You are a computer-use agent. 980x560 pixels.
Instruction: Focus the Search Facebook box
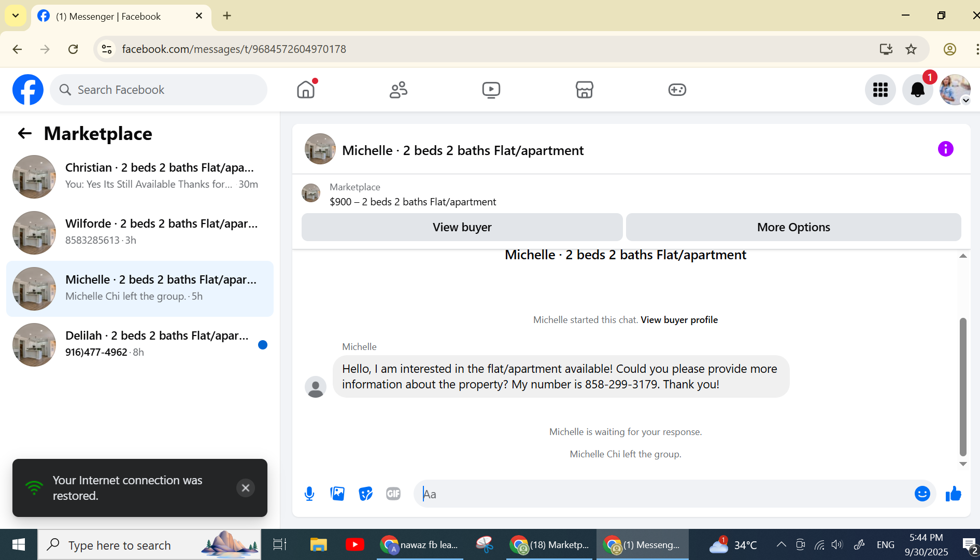point(159,90)
